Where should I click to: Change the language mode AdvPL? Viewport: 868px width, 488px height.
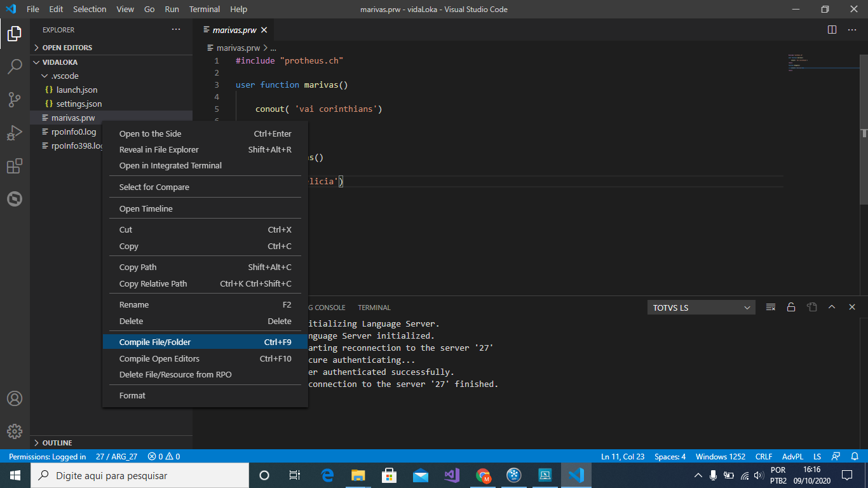pyautogui.click(x=792, y=456)
